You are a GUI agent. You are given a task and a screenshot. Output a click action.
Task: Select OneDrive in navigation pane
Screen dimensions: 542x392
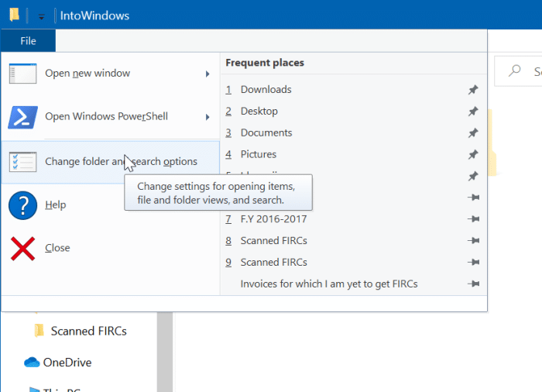pos(67,363)
